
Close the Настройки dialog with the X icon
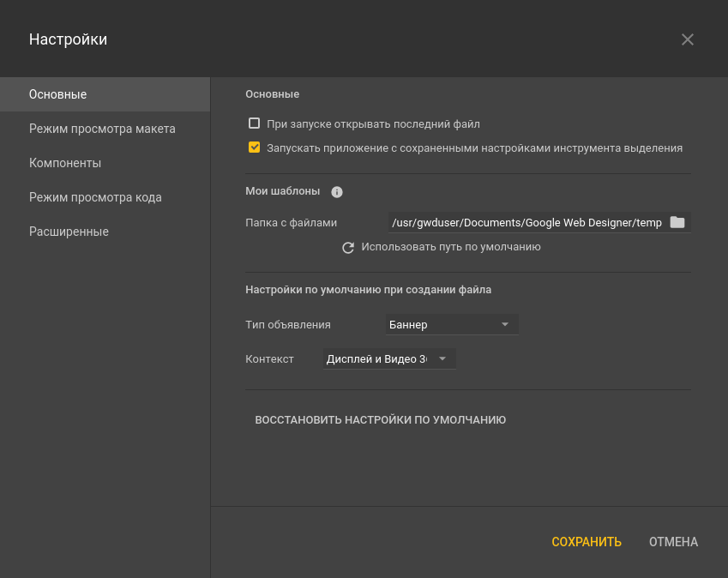688,39
